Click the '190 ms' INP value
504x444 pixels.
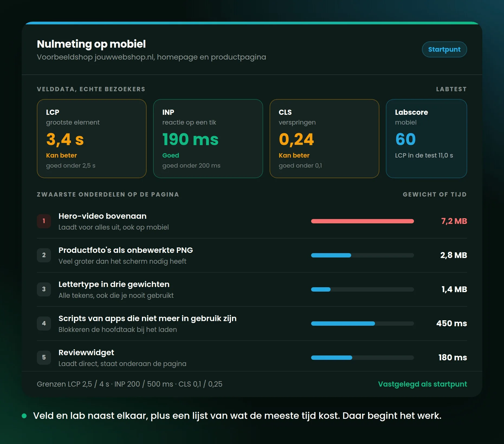[x=190, y=139]
